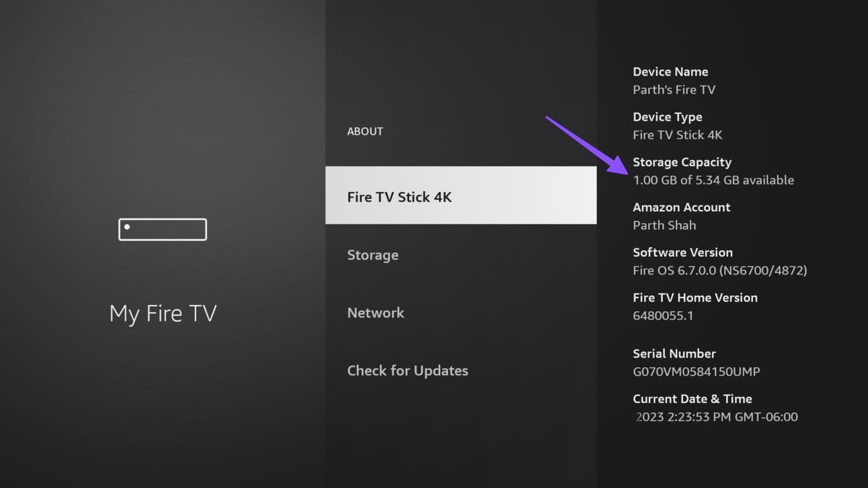Select the Fire TV Stick 4K menu item
This screenshot has height=488, width=868.
click(x=461, y=195)
